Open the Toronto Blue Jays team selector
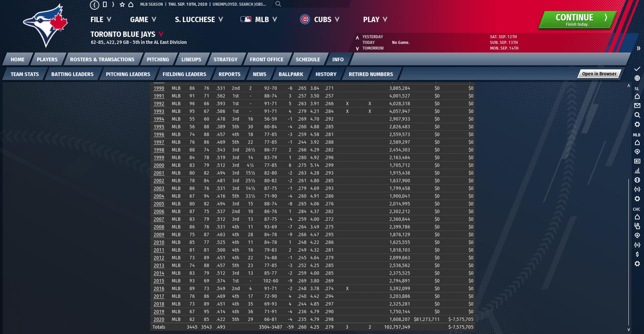The width and height of the screenshot is (644, 334). click(127, 34)
